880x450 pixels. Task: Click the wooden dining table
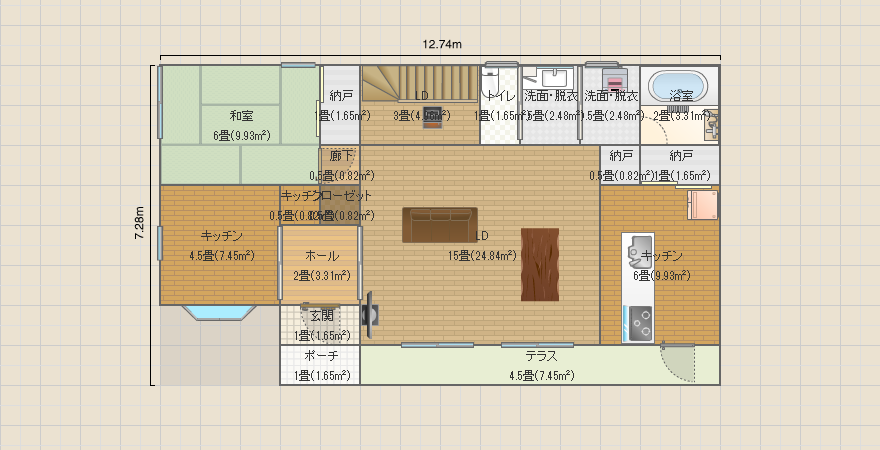[539, 264]
